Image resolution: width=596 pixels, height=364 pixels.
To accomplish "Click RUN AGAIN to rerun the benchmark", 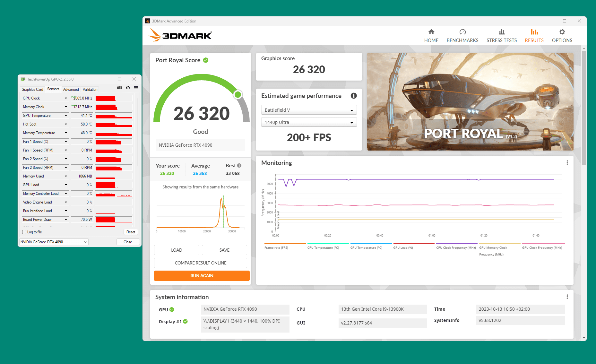I will 202,276.
